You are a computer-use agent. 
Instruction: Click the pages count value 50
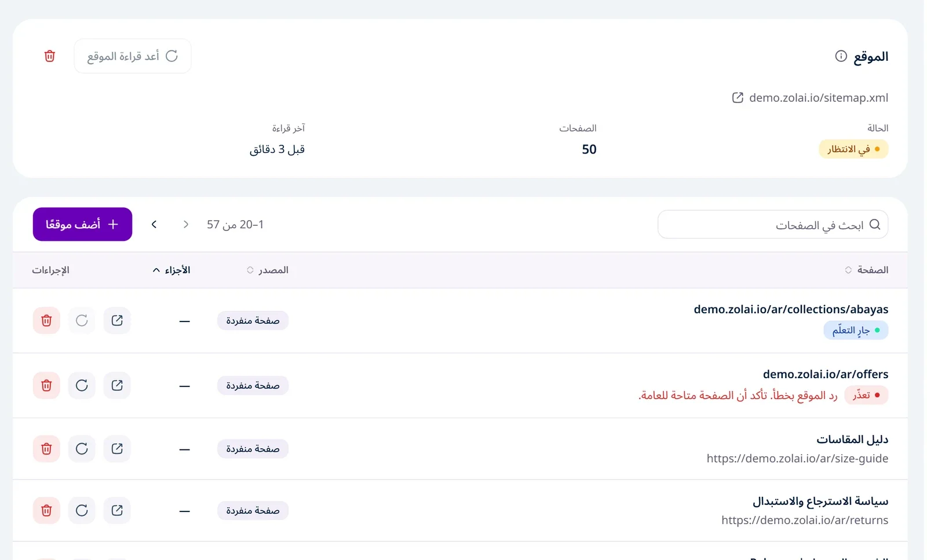[589, 149]
